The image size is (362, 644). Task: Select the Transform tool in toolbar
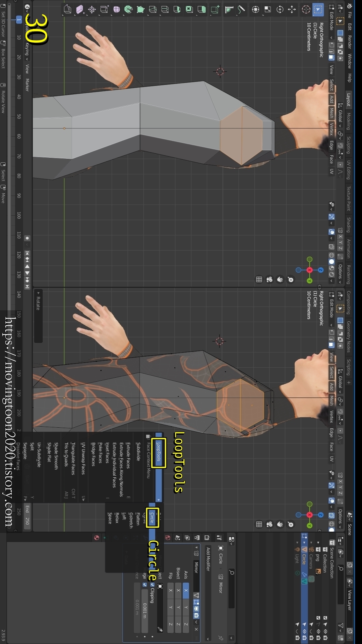(x=256, y=9)
